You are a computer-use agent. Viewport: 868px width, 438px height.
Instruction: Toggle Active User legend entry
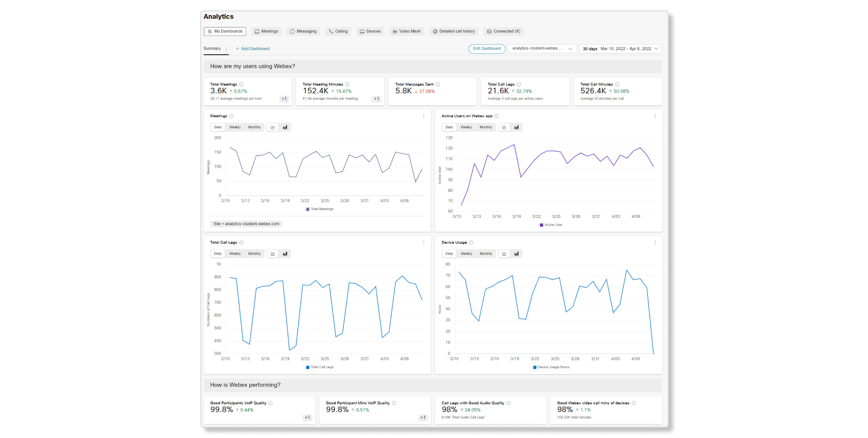coord(551,225)
